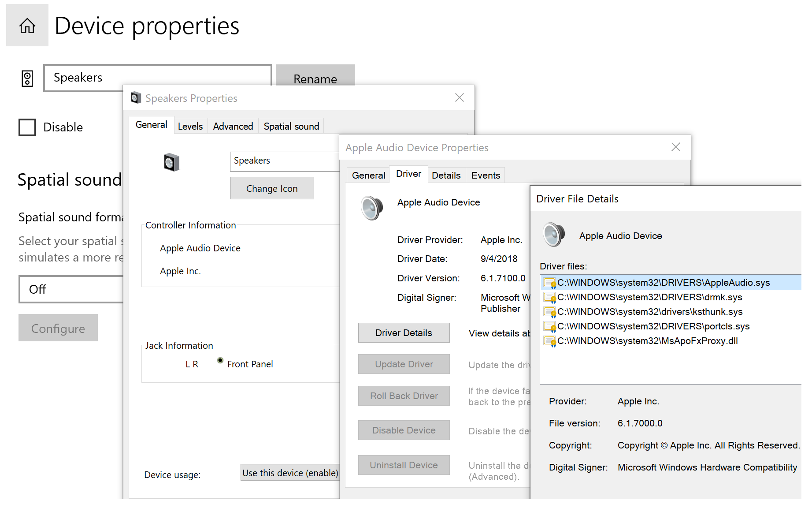Image resolution: width=812 pixels, height=508 pixels.
Task: Click the MsApoFxProxy.dll file certificate icon
Action: 549,341
